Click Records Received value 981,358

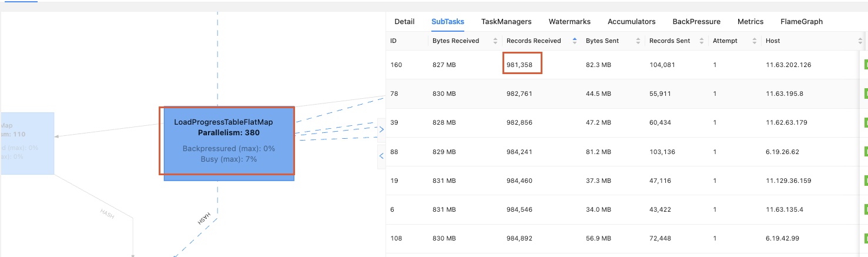pos(520,65)
